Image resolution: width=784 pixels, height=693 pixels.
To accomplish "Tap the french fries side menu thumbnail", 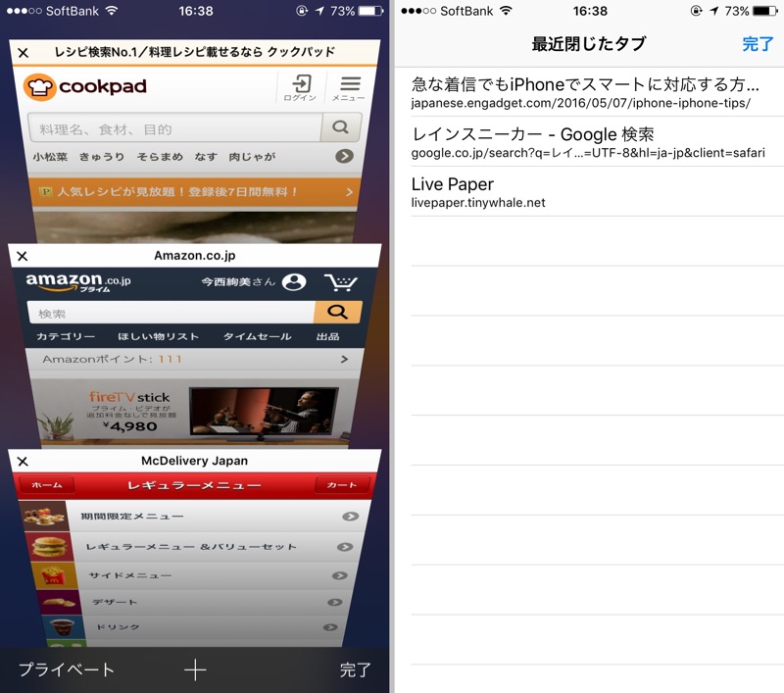I will (54, 575).
